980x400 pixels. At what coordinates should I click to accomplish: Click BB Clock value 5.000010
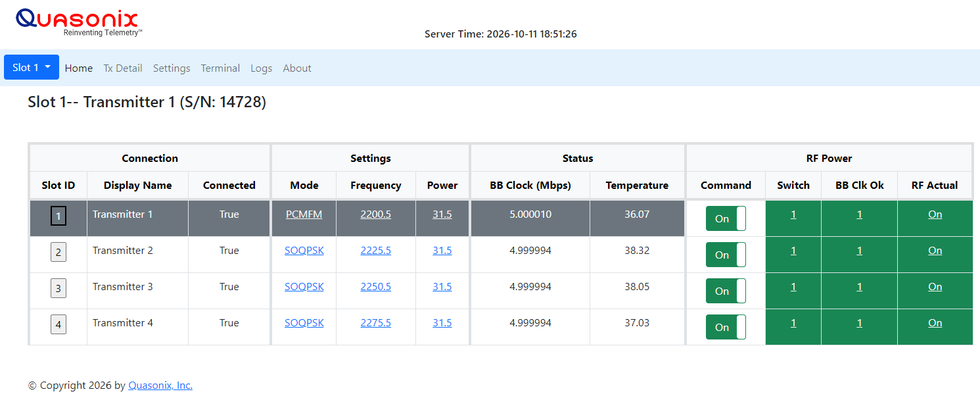pos(530,214)
